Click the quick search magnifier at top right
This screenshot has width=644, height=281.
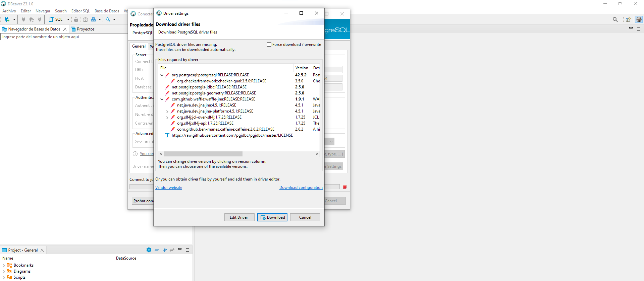pyautogui.click(x=615, y=19)
